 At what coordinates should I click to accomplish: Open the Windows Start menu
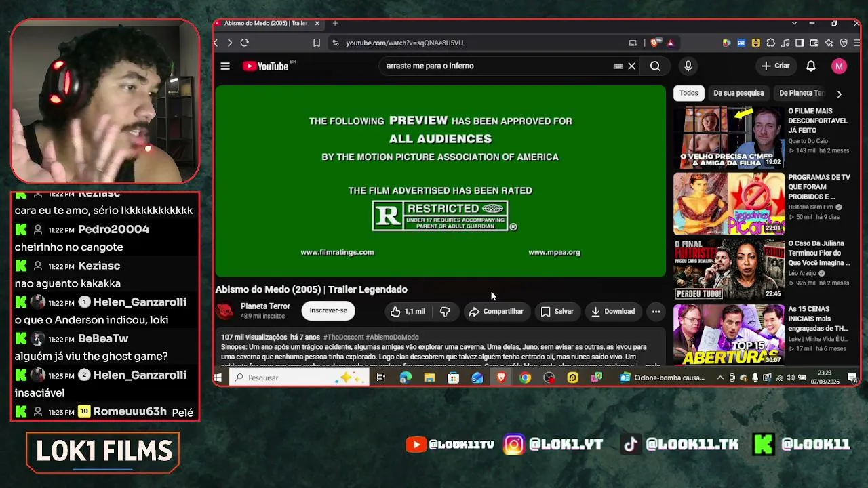point(218,378)
